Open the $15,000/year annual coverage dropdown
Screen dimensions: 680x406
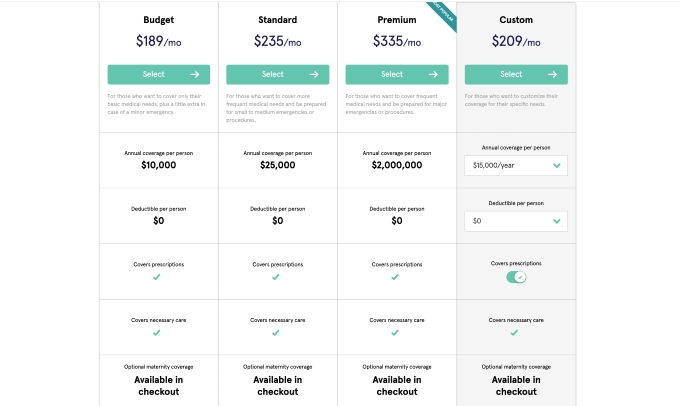[516, 165]
